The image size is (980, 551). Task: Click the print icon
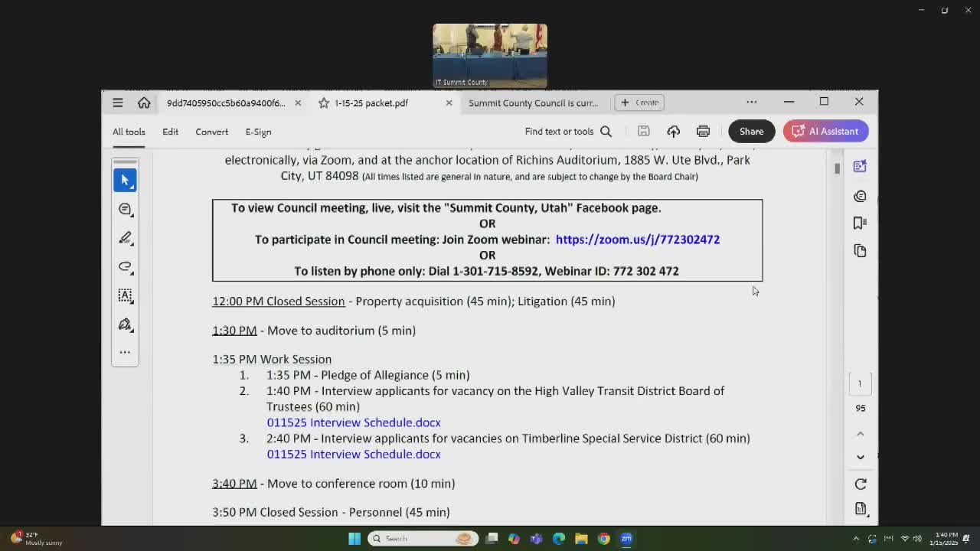tap(703, 132)
